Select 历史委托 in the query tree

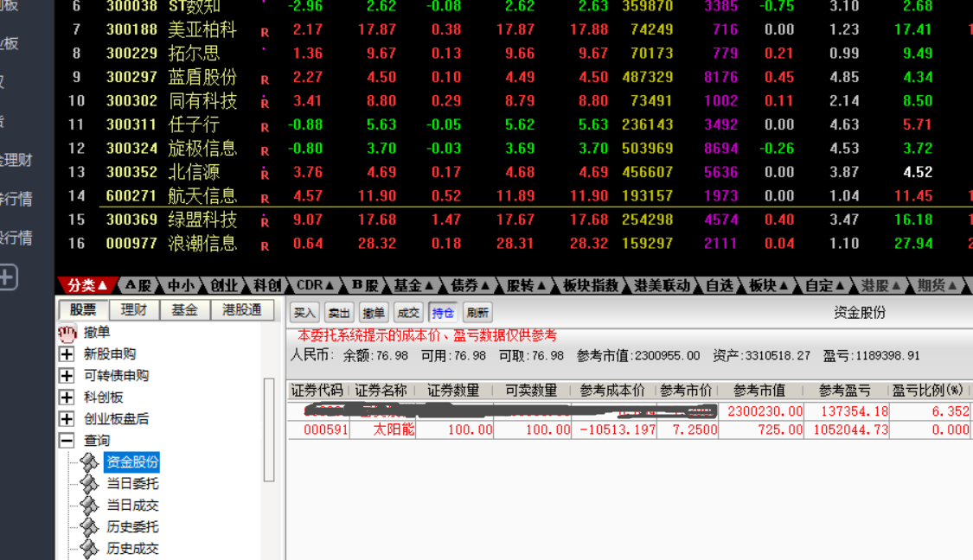click(132, 527)
